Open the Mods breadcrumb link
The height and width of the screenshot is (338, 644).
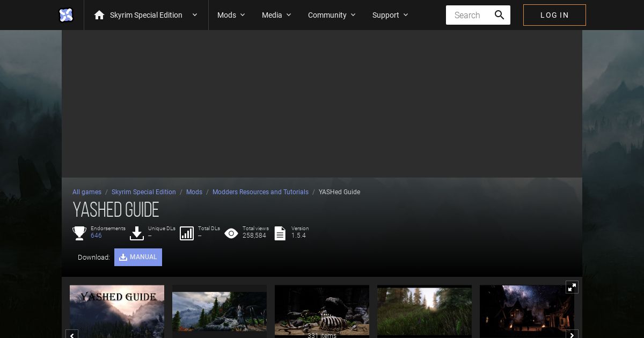[194, 192]
